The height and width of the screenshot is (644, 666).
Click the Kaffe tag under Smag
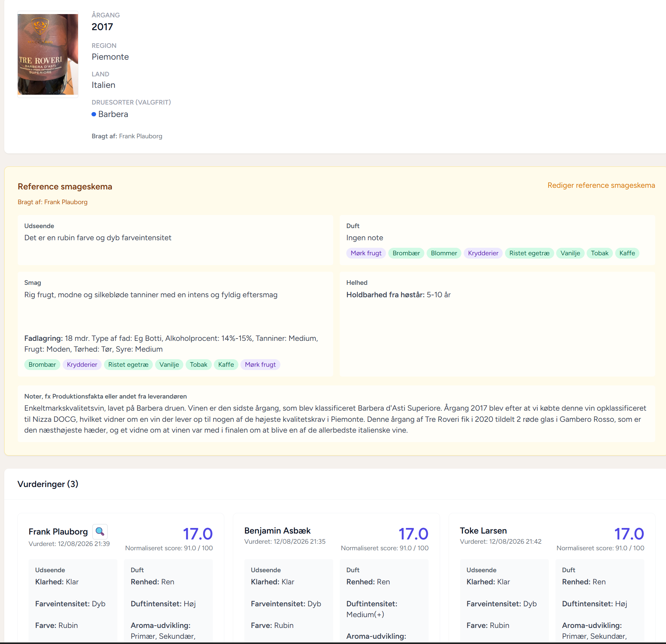[x=226, y=365]
